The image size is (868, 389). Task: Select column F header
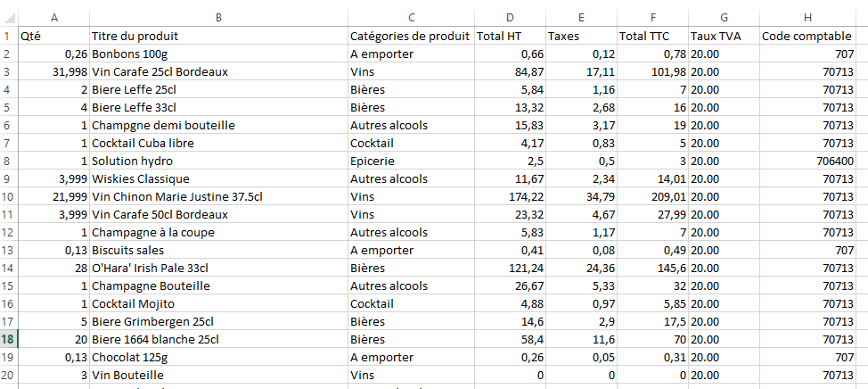652,17
